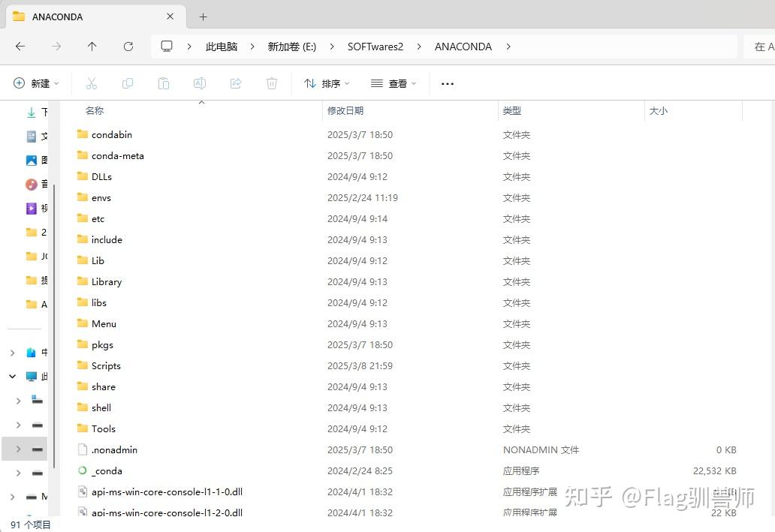This screenshot has width=775, height=532.
Task: Click the 22,532 KB size cell
Action: click(x=714, y=470)
